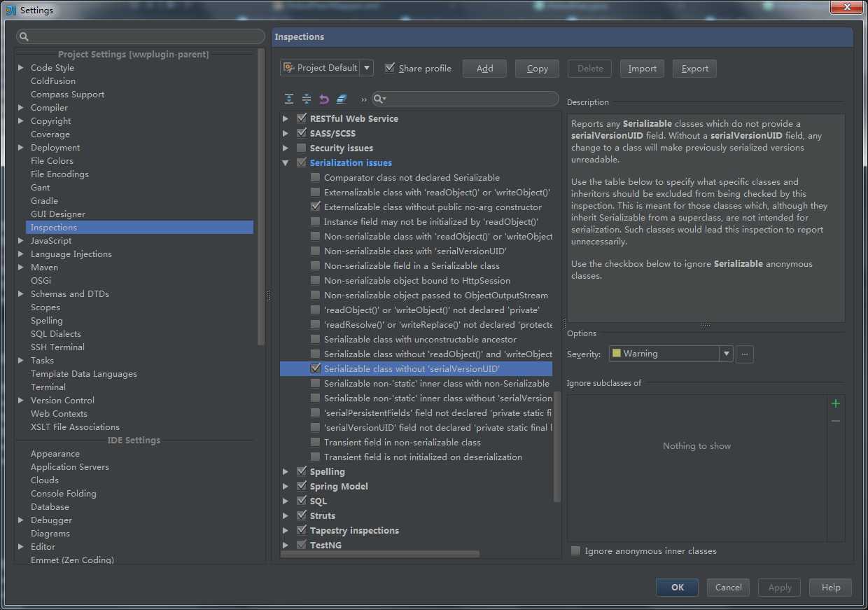Click the magnifier icon in inspections filter
868x610 pixels.
(380, 99)
